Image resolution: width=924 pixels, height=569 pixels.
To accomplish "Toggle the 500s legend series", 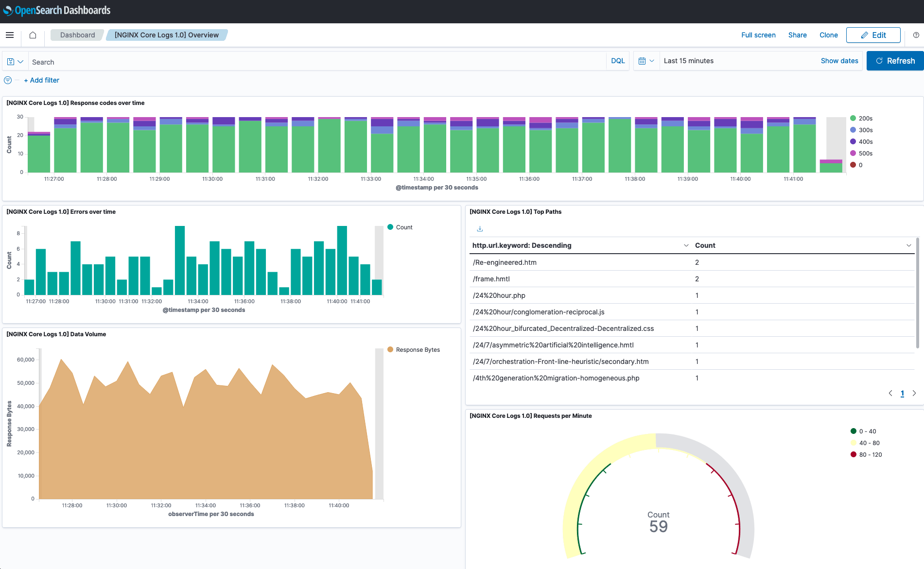I will point(861,154).
